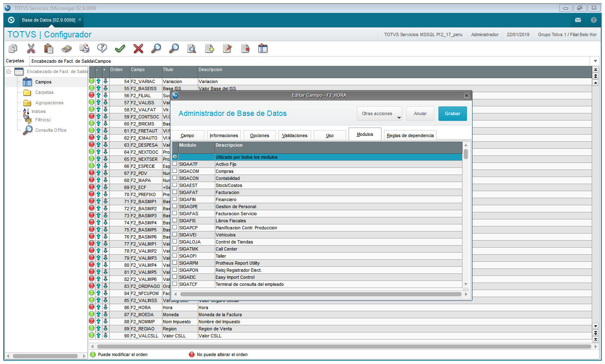Select the F2_NOMIMP row in the grid

point(340,322)
